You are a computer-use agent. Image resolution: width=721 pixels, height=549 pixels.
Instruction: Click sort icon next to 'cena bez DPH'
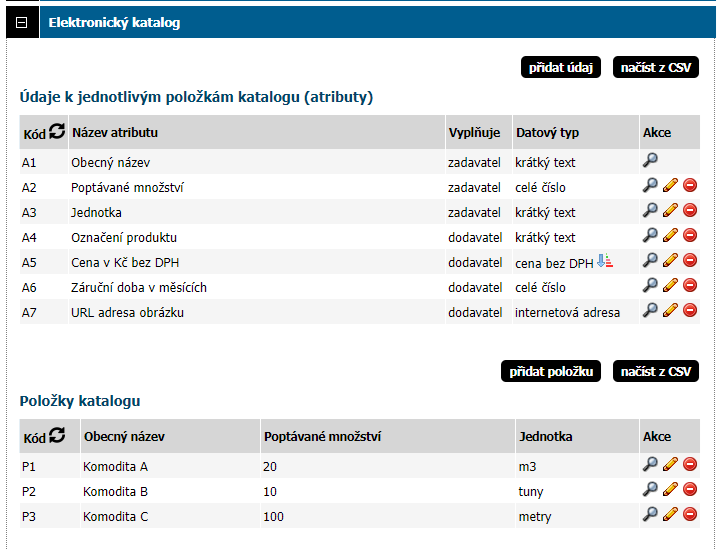[x=604, y=261]
